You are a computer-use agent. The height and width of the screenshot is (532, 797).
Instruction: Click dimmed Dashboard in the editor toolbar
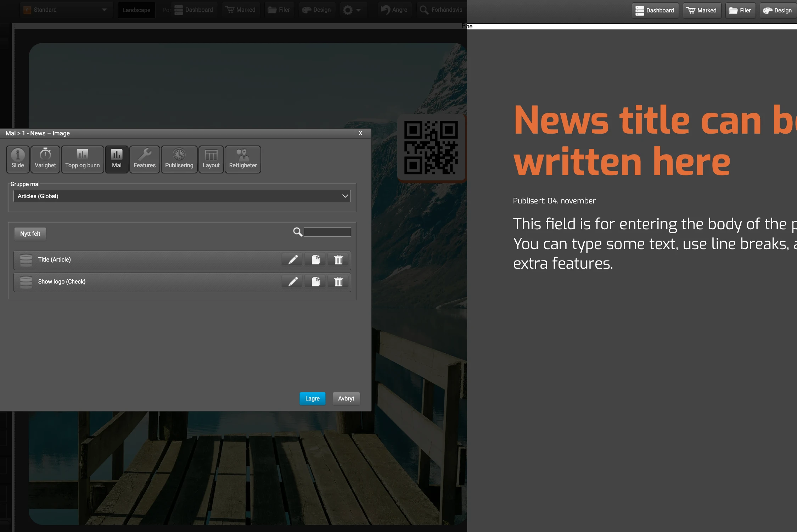pos(194,10)
